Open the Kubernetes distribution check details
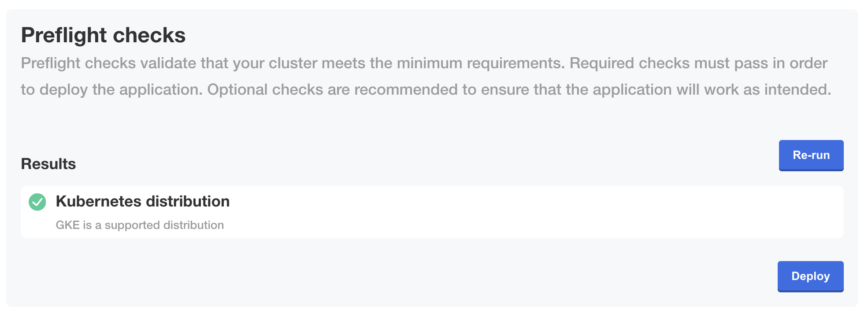 142,202
